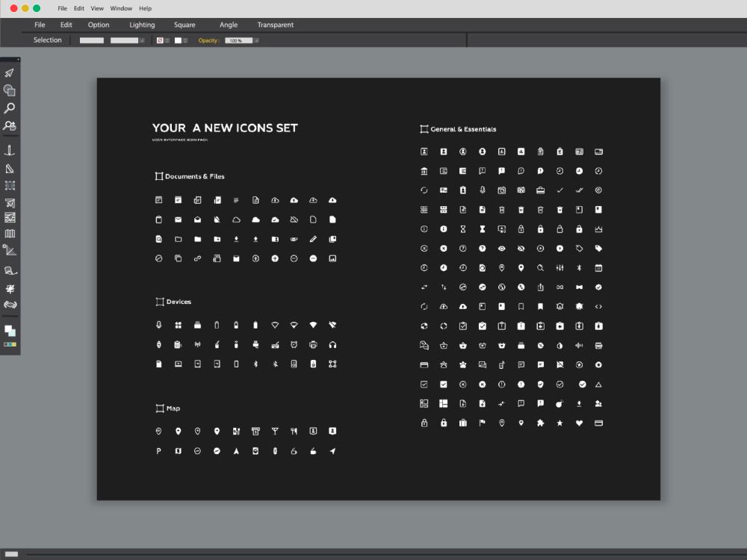Click the first white field after Selection

pos(91,40)
